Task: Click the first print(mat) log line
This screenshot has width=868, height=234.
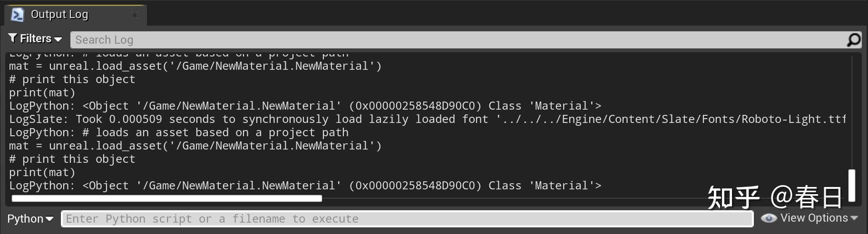Action: [x=42, y=93]
